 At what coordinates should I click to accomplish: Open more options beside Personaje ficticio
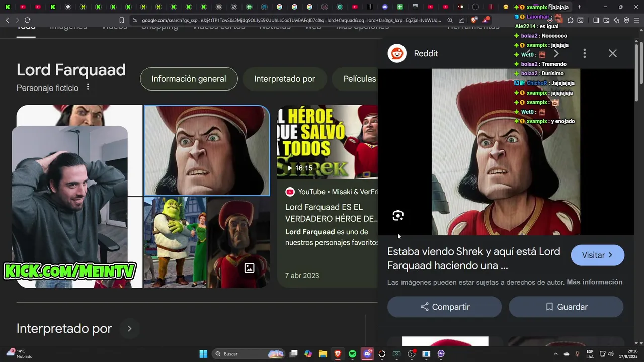click(88, 87)
